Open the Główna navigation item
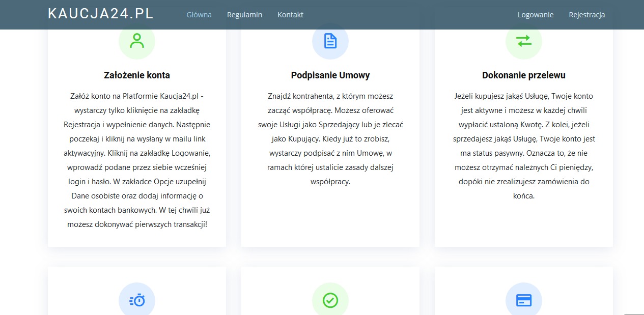 click(199, 15)
